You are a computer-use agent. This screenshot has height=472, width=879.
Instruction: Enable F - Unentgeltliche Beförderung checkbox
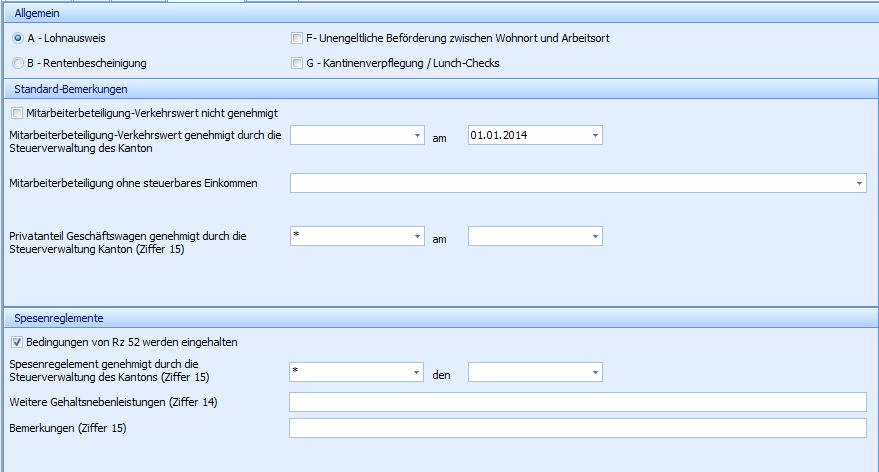tap(296, 38)
